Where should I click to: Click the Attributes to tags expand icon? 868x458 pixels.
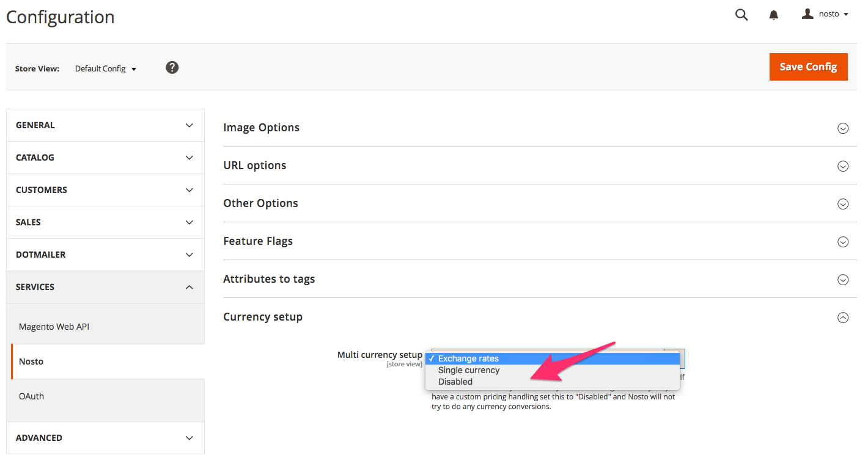tap(843, 280)
